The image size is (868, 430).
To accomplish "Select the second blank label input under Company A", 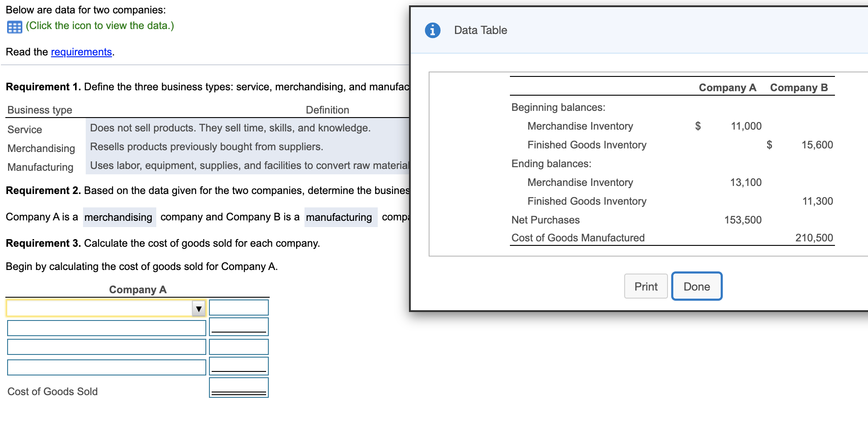I will [106, 328].
